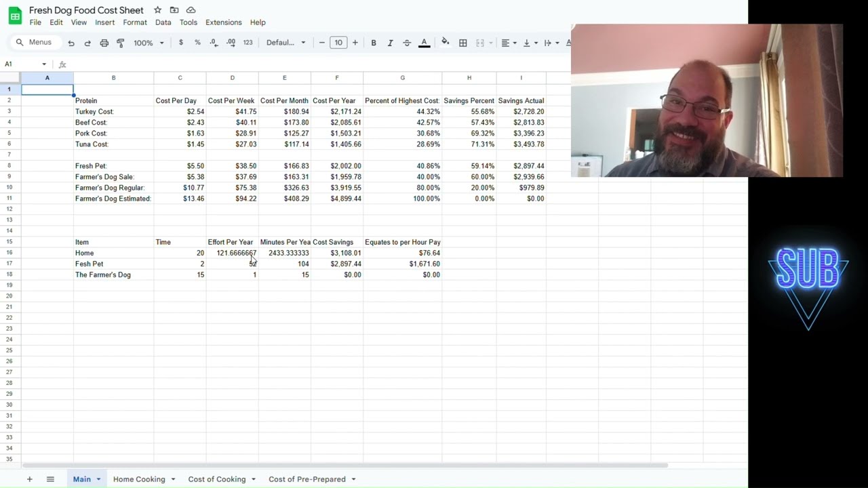This screenshot has width=868, height=488.
Task: Move document to folder icon
Action: [174, 10]
